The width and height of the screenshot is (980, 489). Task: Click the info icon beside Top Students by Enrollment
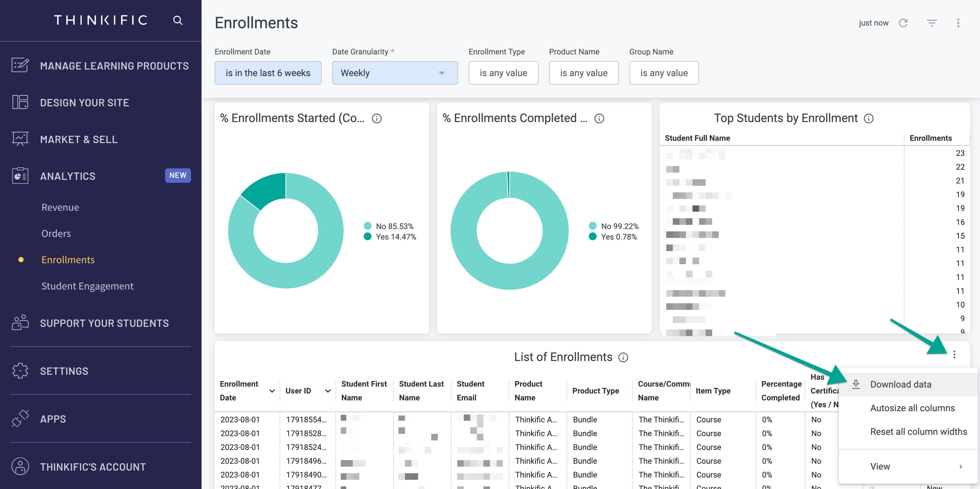870,118
